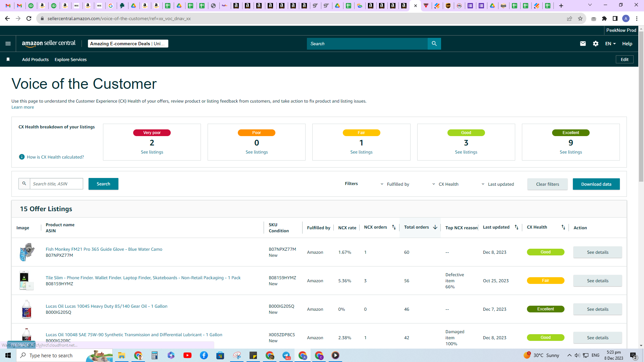See details for Lucas Oil 10045 Gear Oil
The image size is (644, 362).
(597, 309)
